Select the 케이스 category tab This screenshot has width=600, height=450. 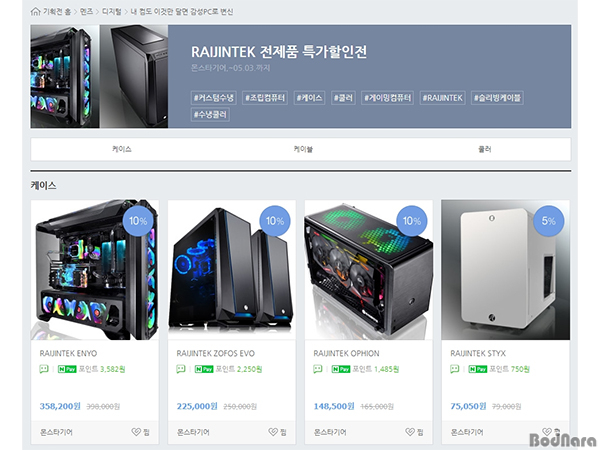coord(121,149)
